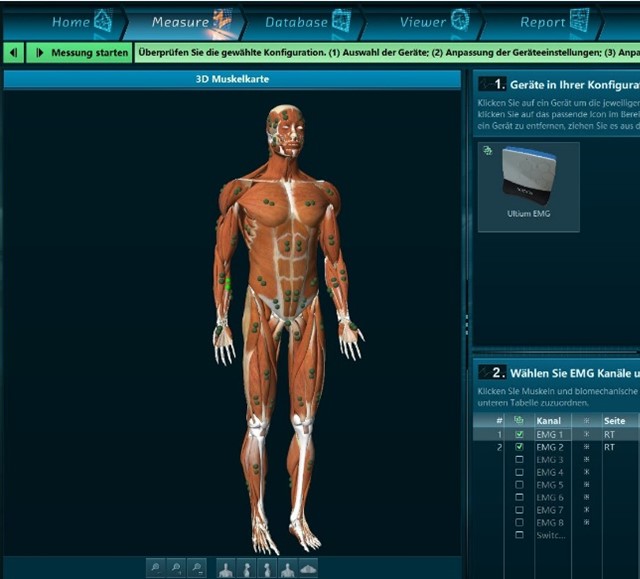Click the sensor icon in EMG 2 row
The height and width of the screenshot is (579, 640).
tap(587, 447)
